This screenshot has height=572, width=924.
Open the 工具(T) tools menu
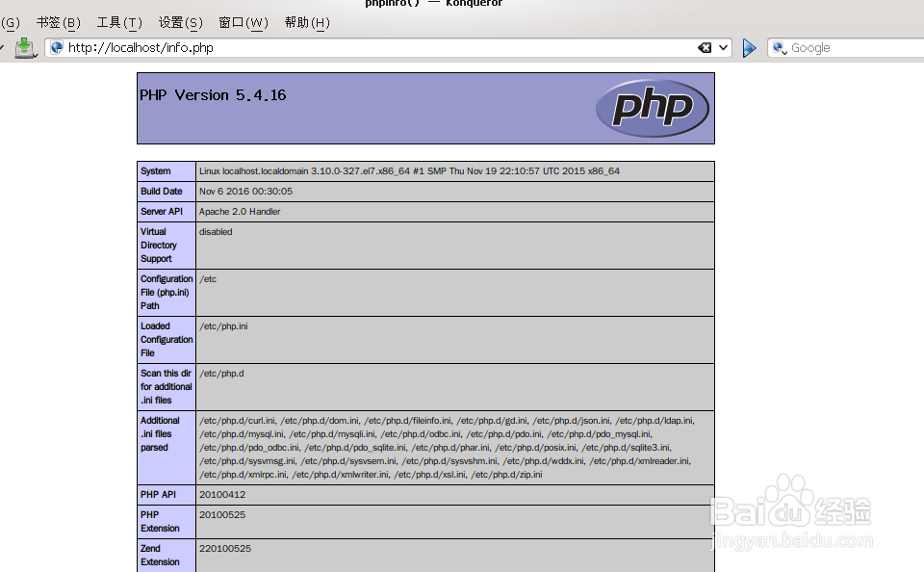[119, 22]
